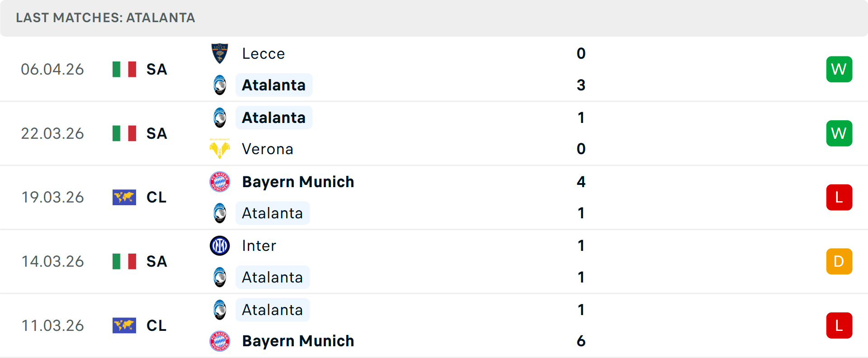Click Bayern Munich crest in 11.03.26 match
868x358 pixels.
tap(220, 341)
